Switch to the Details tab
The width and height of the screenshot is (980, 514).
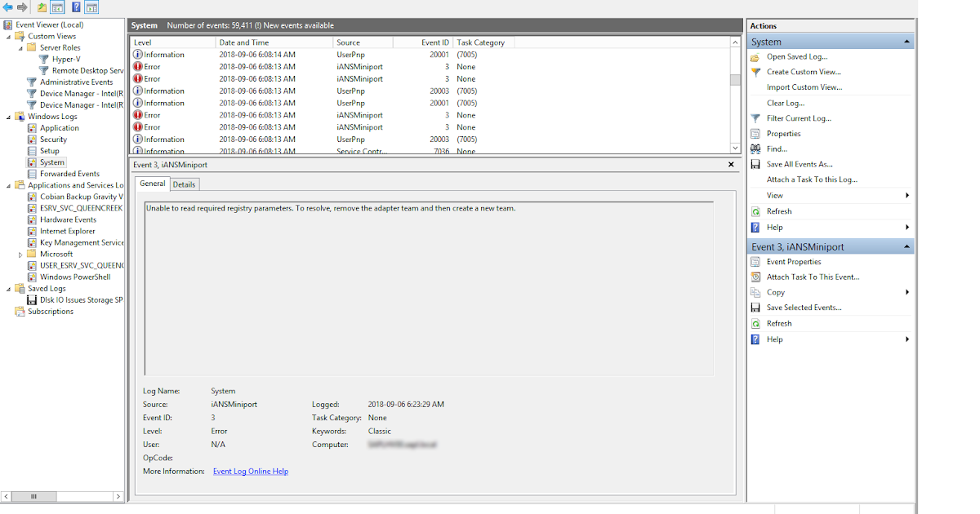tap(184, 184)
